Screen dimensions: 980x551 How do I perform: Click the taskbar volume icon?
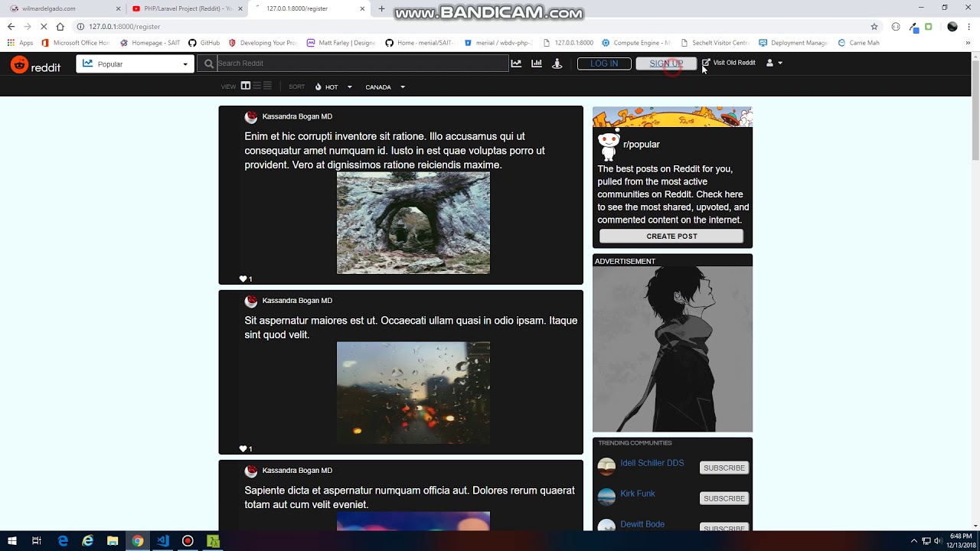pyautogui.click(x=938, y=541)
